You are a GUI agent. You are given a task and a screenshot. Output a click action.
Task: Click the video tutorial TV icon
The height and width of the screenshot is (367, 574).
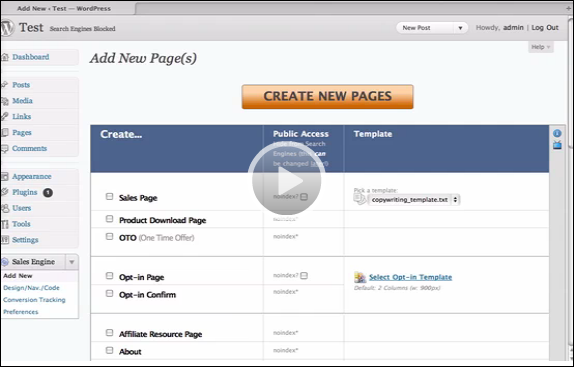pos(557,145)
